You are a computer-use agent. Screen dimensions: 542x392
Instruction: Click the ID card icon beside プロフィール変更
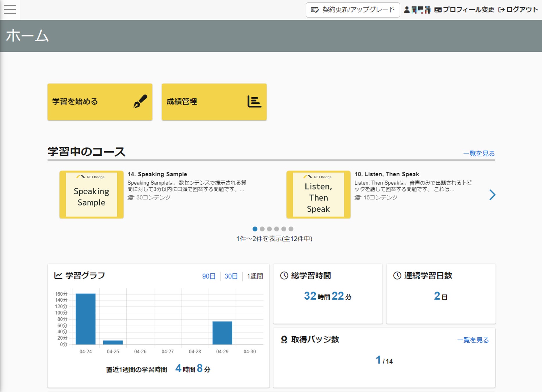[x=438, y=10]
